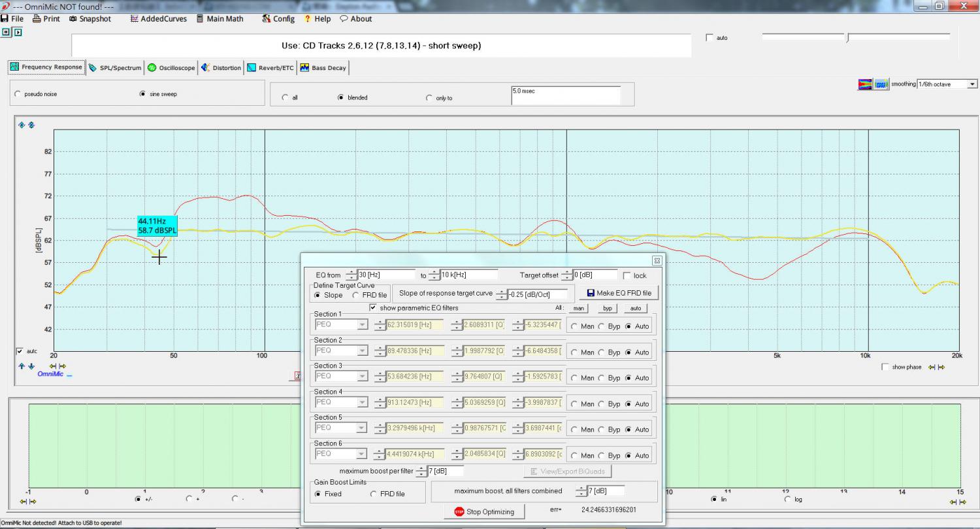Switch to the Reverb/ETC tab
The height and width of the screenshot is (529, 980).
coord(270,68)
